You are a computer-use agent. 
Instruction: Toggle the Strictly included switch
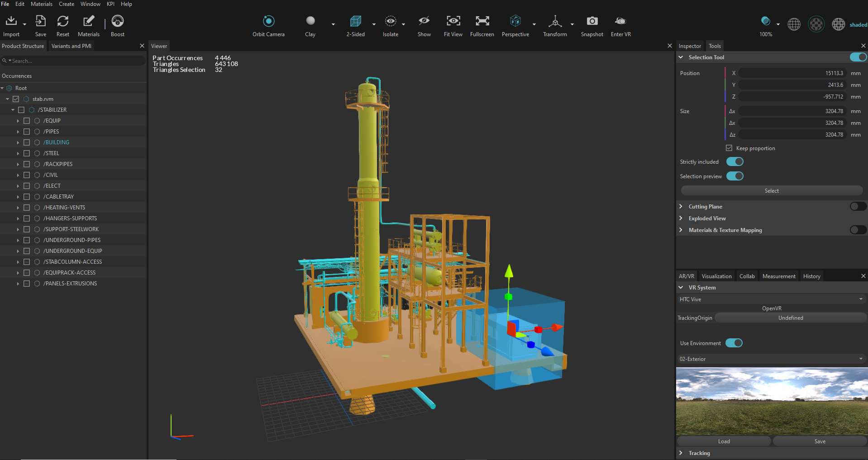[734, 161]
